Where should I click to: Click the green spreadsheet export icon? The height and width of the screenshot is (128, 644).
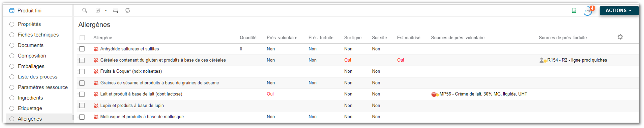click(574, 10)
